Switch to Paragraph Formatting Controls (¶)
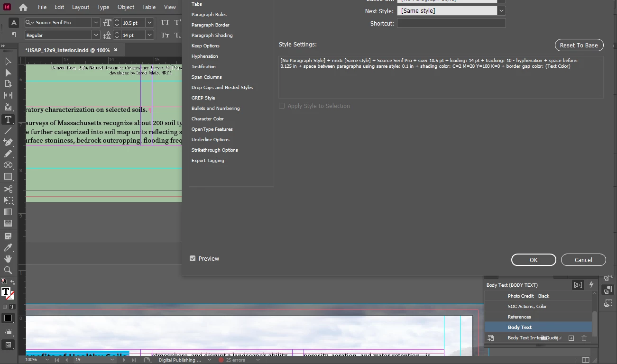Viewport: 617px width, 364px height. (x=14, y=35)
